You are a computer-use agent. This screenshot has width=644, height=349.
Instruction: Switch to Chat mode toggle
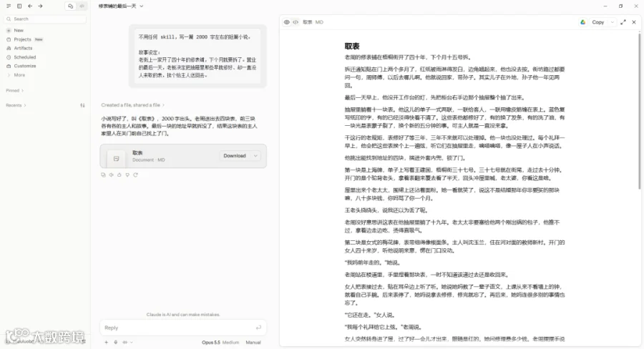71,6
